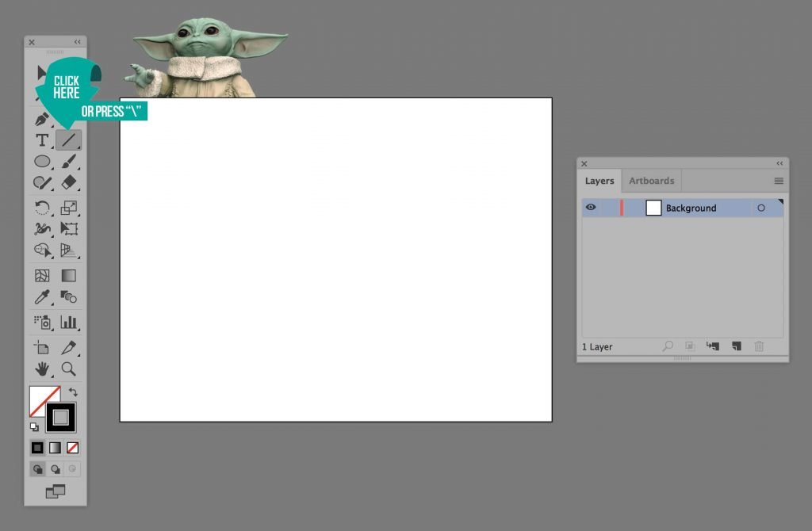
Task: Click Create New Sublayer icon
Action: [x=713, y=346]
